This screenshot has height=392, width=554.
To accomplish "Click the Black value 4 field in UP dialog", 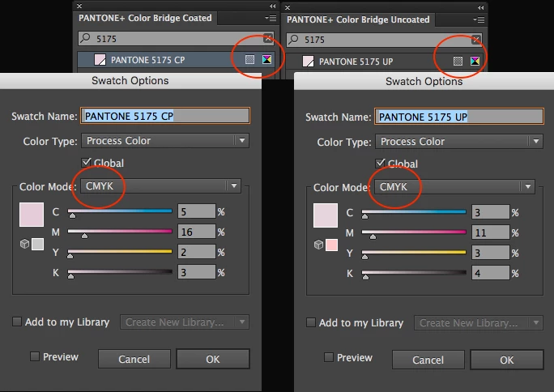I will tap(490, 273).
